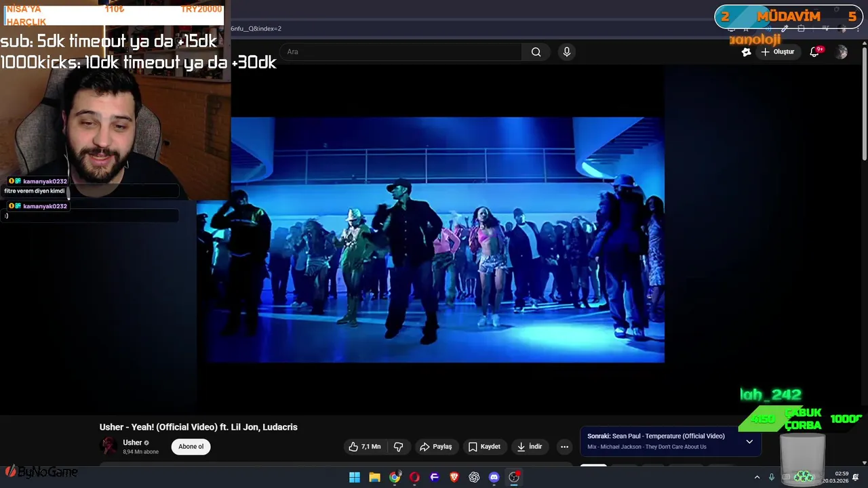Like the video with 7,1 Mn thumbs-up
The image size is (868, 488).
[x=364, y=447]
